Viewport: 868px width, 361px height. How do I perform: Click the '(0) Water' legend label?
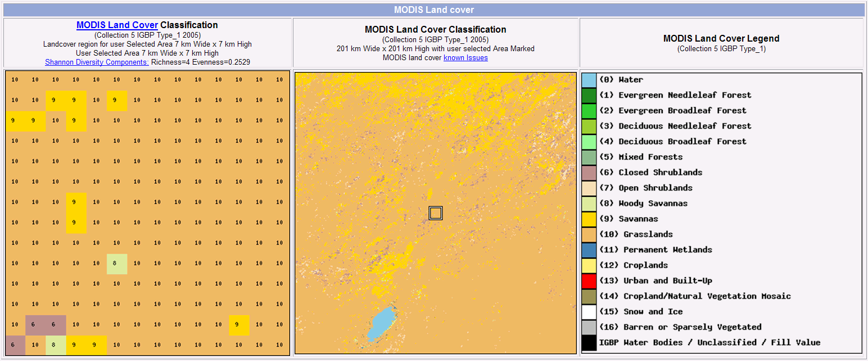(x=621, y=80)
